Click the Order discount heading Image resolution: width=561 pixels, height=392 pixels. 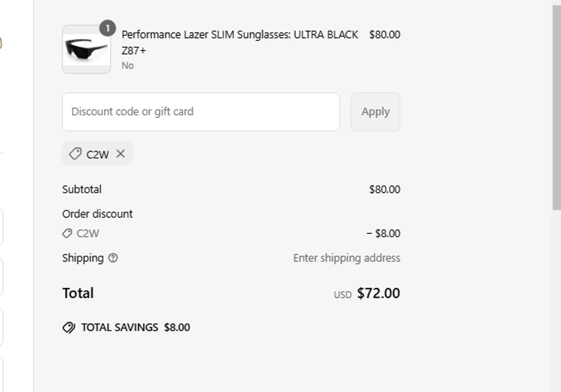(97, 214)
